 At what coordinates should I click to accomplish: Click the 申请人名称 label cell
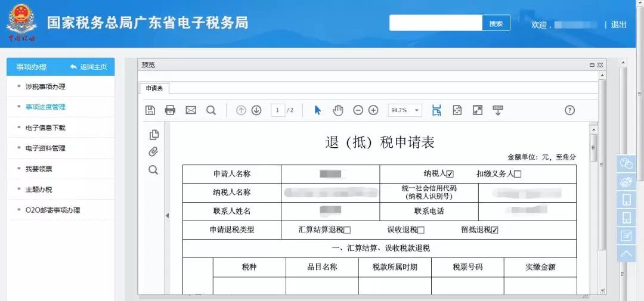coord(231,174)
